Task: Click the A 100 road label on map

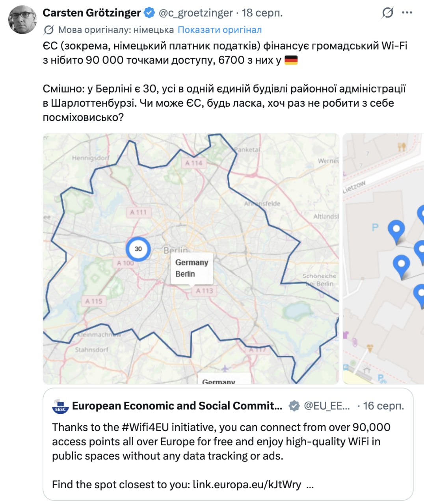Action: coord(125,263)
